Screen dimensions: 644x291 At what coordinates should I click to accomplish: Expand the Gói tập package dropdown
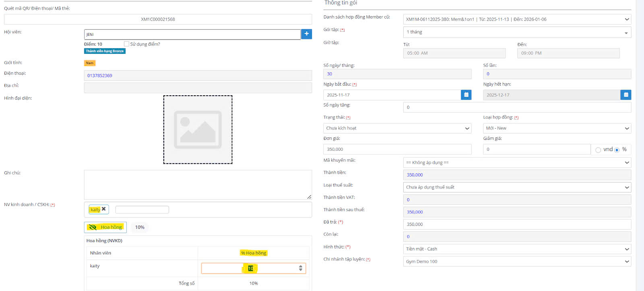[x=517, y=32]
